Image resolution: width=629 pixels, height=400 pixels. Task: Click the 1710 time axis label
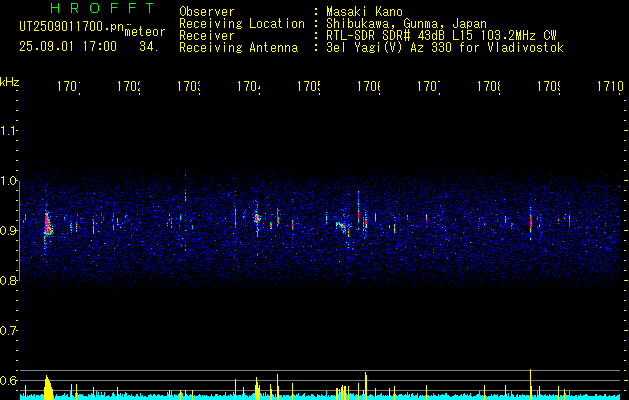coord(610,86)
